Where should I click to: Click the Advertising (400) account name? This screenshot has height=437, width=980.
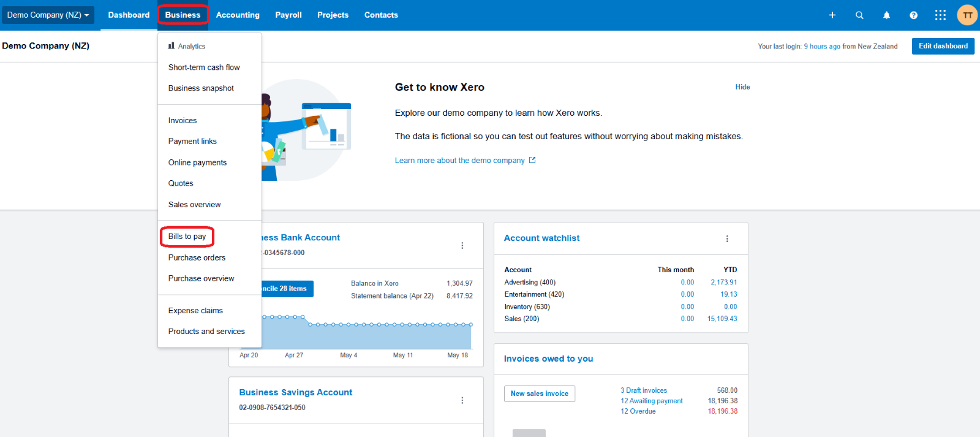pos(530,283)
